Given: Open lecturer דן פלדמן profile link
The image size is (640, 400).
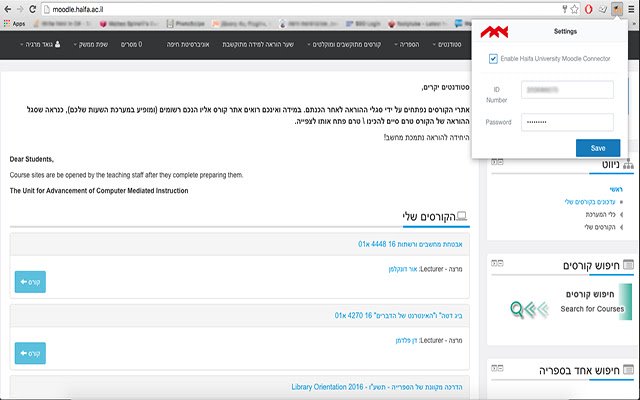Looking at the screenshot, I should click(406, 340).
